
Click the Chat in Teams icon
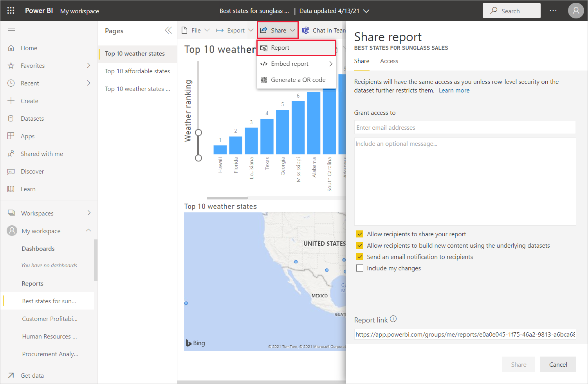tap(306, 31)
